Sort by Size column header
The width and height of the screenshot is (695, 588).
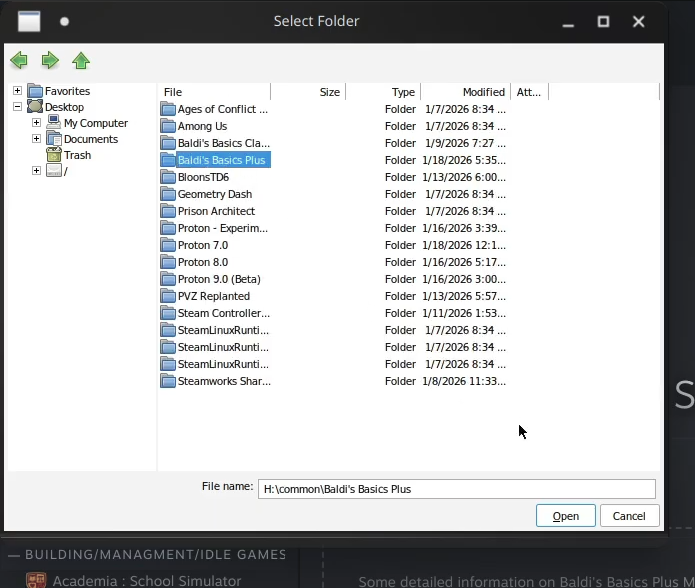[x=308, y=92]
